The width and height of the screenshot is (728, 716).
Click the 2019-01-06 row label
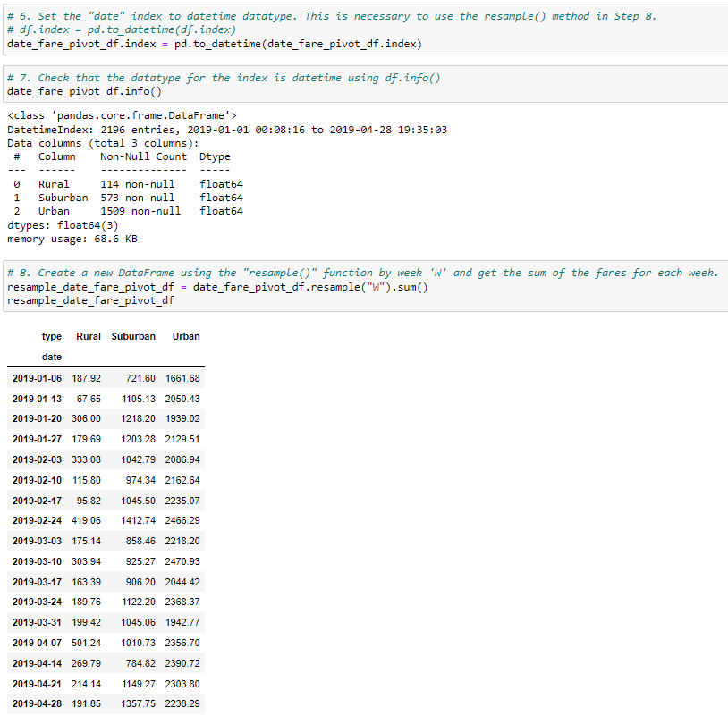tap(39, 378)
